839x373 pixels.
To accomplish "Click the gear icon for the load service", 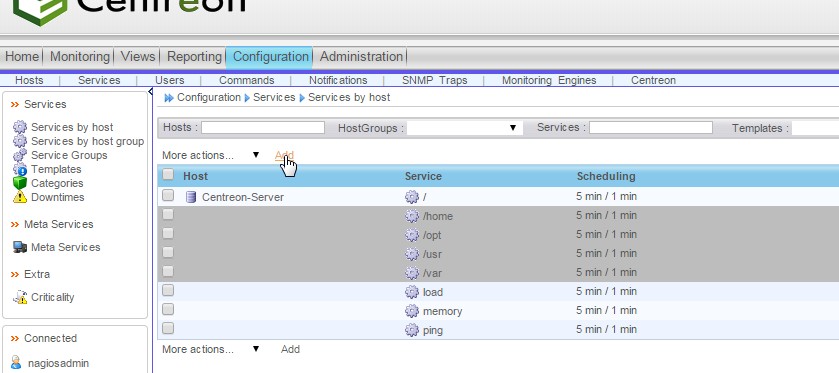I will 411,292.
